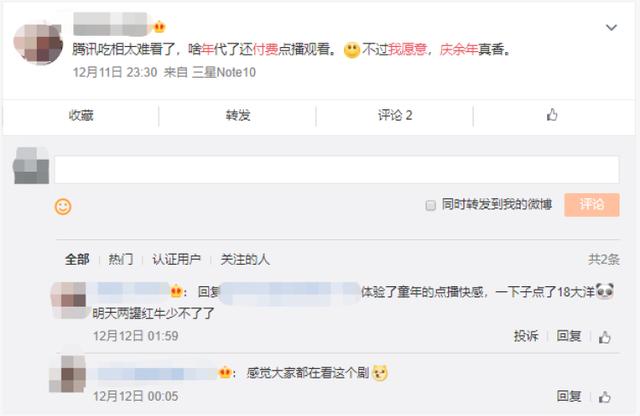Image resolution: width=640 pixels, height=416 pixels.
Task: Click the post author's avatar
Action: [x=38, y=44]
